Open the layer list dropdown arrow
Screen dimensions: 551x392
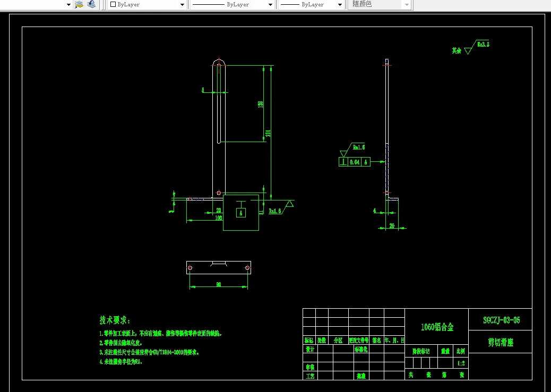click(68, 5)
